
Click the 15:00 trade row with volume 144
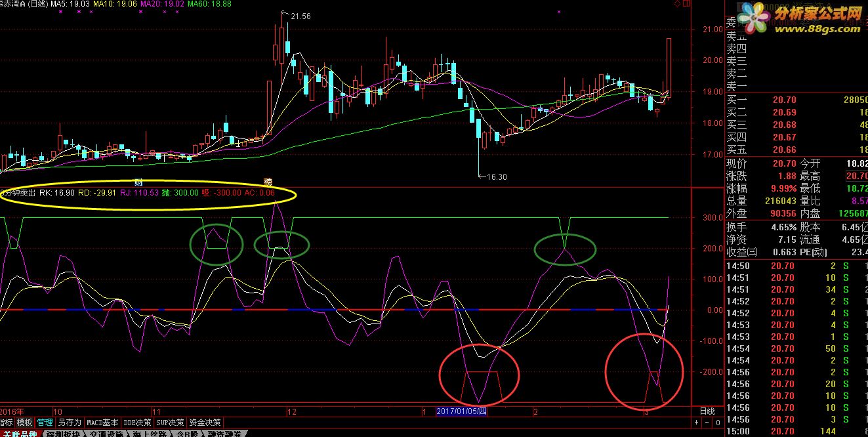tap(796, 431)
